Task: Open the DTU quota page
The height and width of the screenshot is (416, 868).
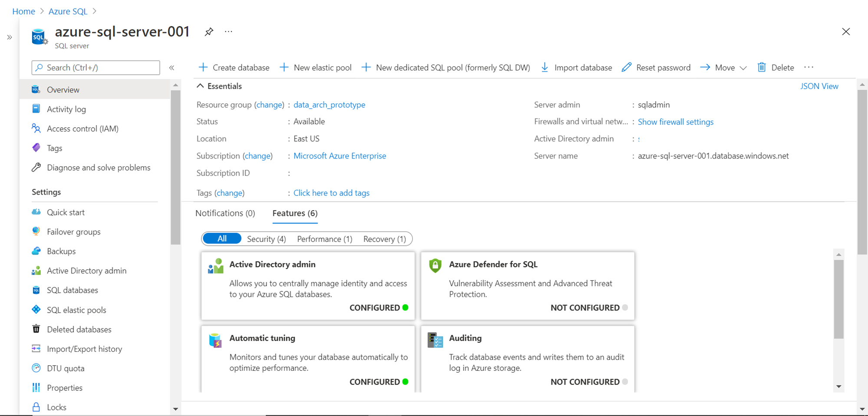Action: [x=66, y=368]
